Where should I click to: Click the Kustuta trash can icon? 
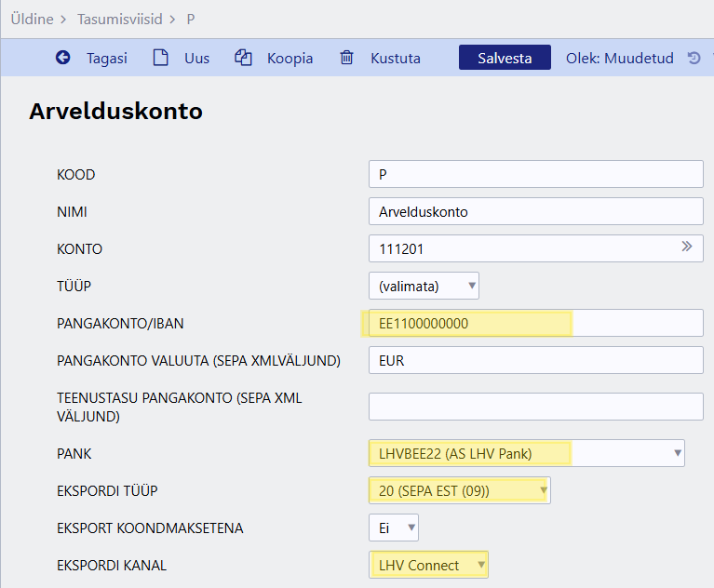(x=346, y=58)
